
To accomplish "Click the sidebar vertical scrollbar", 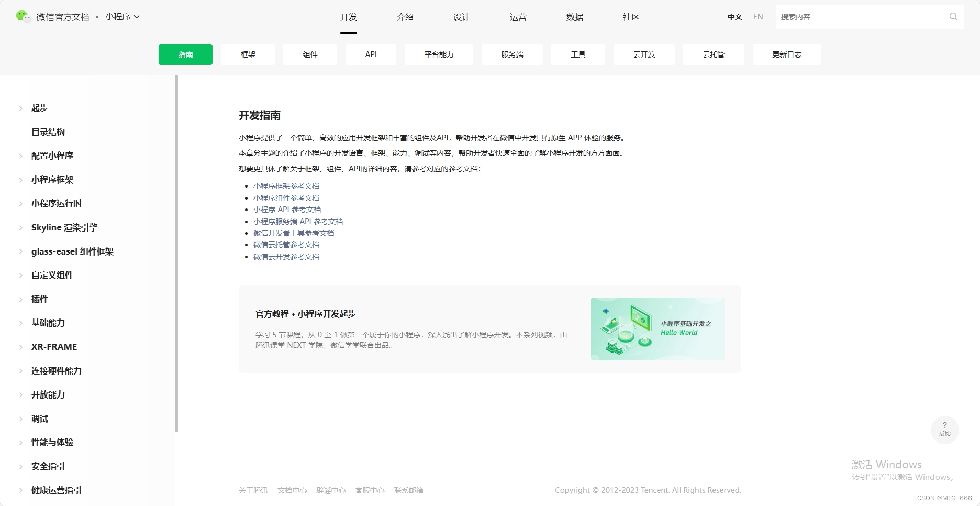I will (176, 254).
